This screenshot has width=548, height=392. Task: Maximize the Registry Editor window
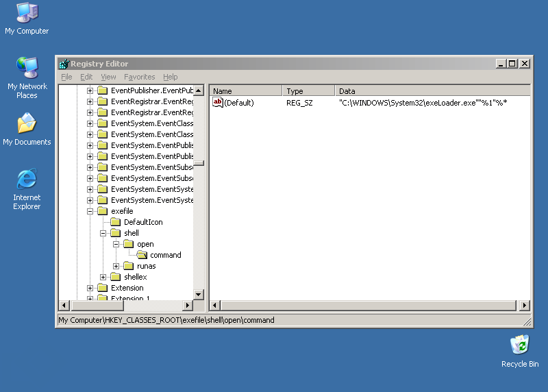click(x=512, y=64)
